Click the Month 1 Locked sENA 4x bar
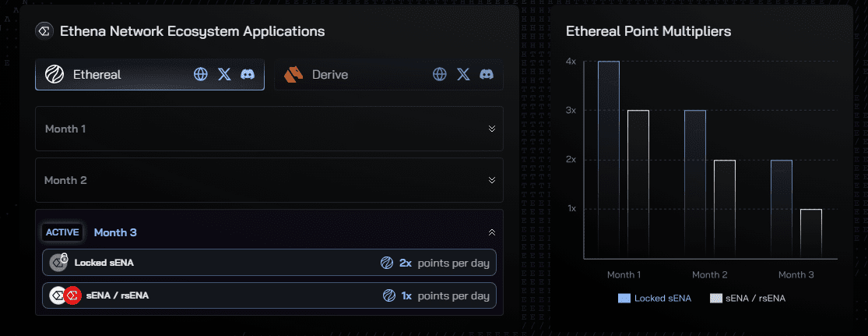The image size is (868, 336). click(x=608, y=160)
